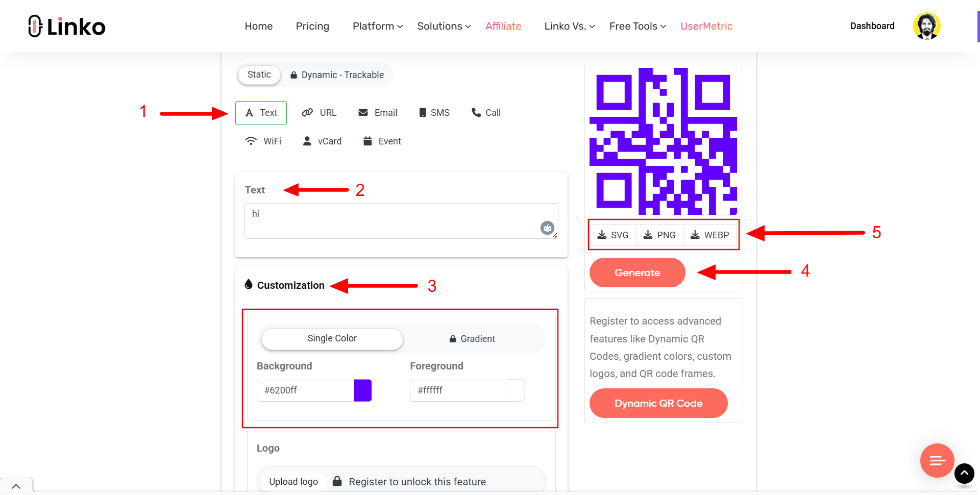This screenshot has height=495, width=980.
Task: Expand the Free Tools dropdown menu
Action: [638, 26]
